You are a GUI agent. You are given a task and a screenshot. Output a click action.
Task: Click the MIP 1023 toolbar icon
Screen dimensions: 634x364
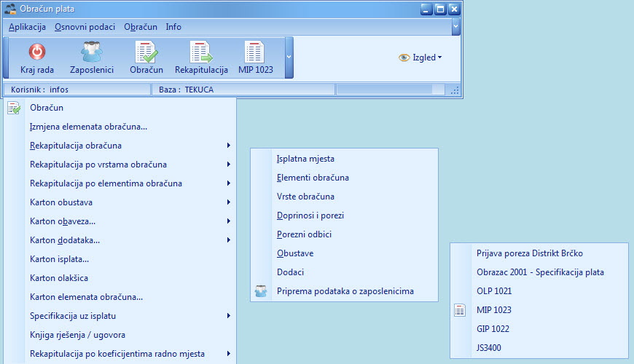[x=255, y=52]
